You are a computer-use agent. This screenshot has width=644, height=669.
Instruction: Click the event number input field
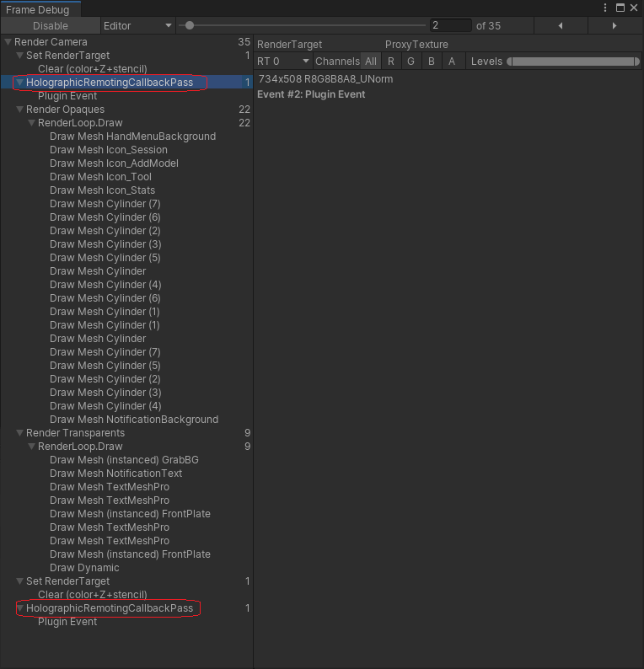click(x=451, y=25)
